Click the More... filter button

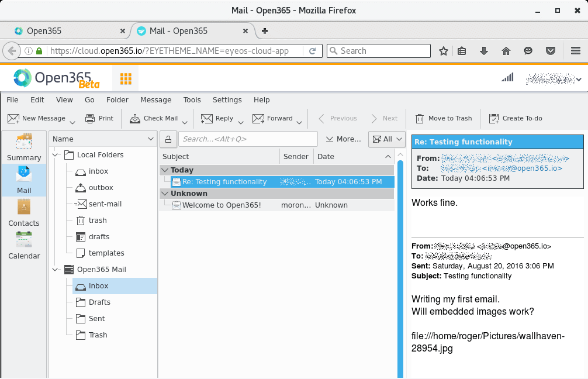point(343,139)
